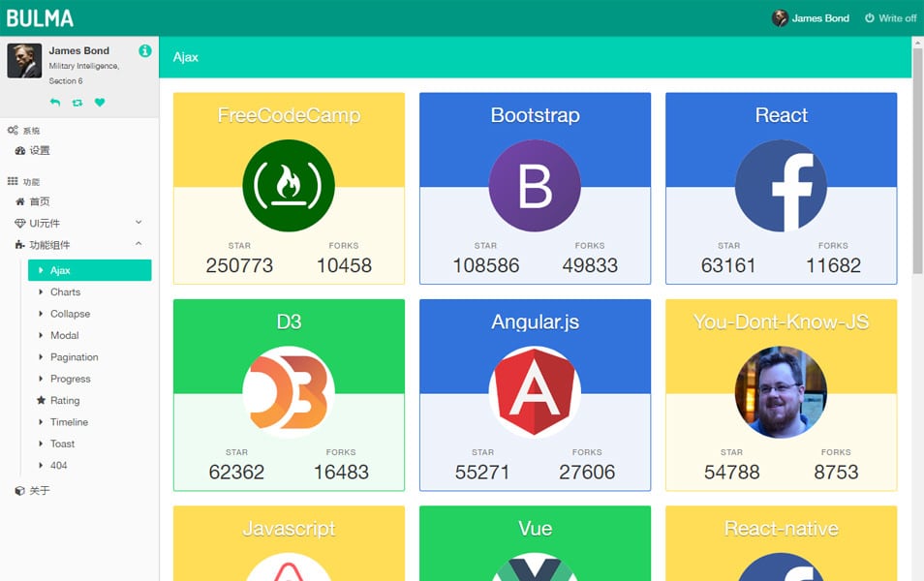Open the 404 sidebar item

pos(89,466)
